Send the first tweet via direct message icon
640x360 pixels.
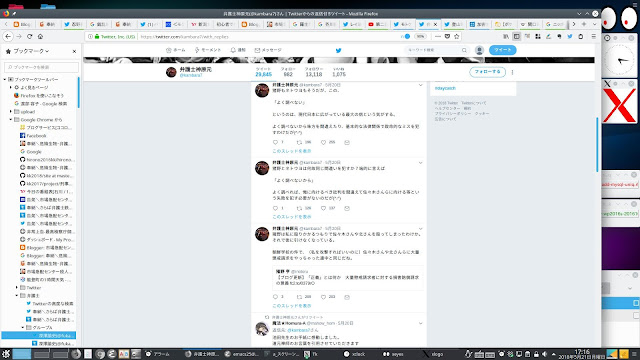click(x=347, y=142)
